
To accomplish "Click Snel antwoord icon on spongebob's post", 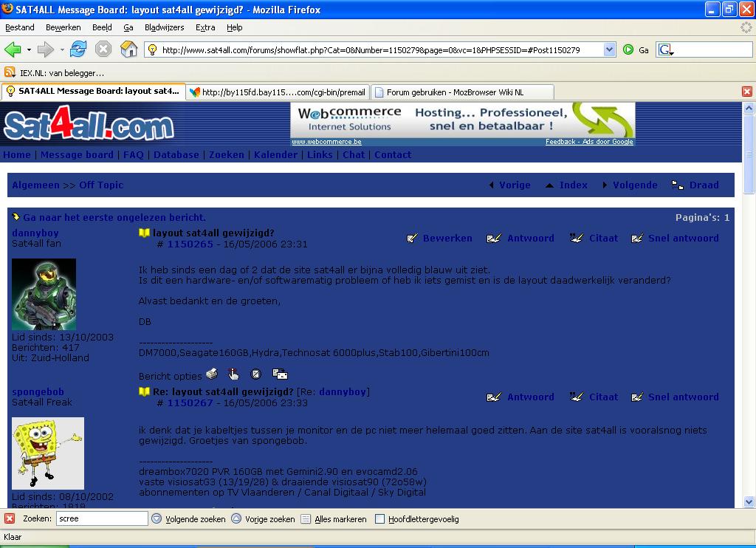I will pos(637,397).
